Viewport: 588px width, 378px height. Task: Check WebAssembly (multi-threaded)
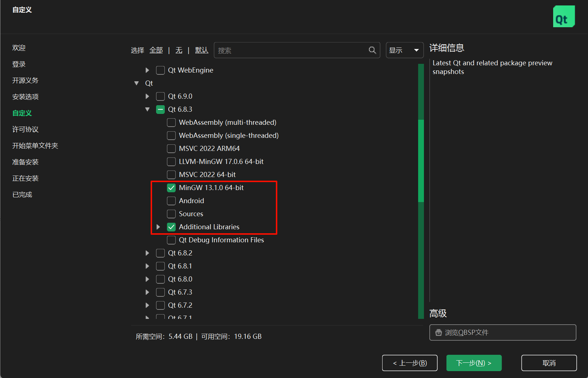point(171,122)
